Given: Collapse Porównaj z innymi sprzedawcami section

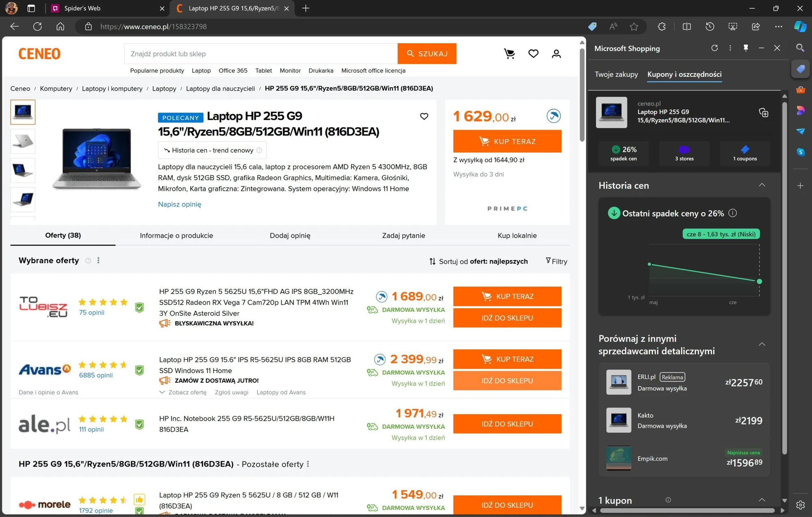Looking at the screenshot, I should 762,344.
